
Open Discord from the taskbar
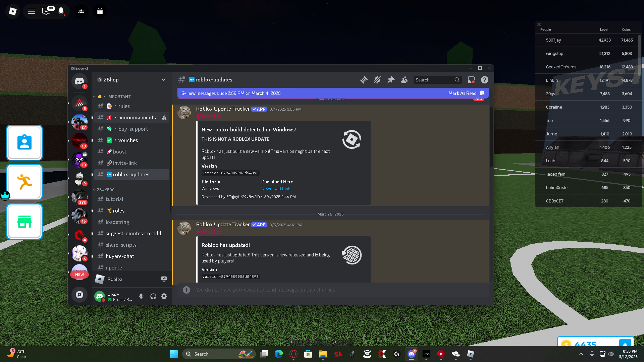(412, 354)
